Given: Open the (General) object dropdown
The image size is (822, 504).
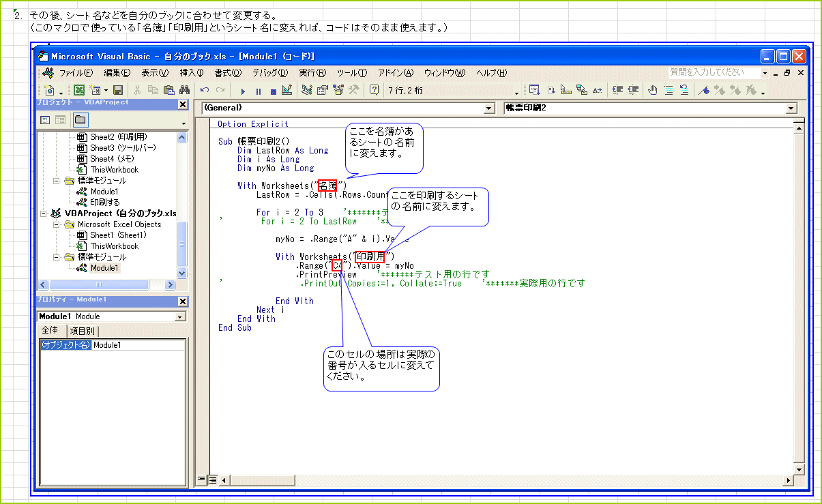Looking at the screenshot, I should [488, 108].
